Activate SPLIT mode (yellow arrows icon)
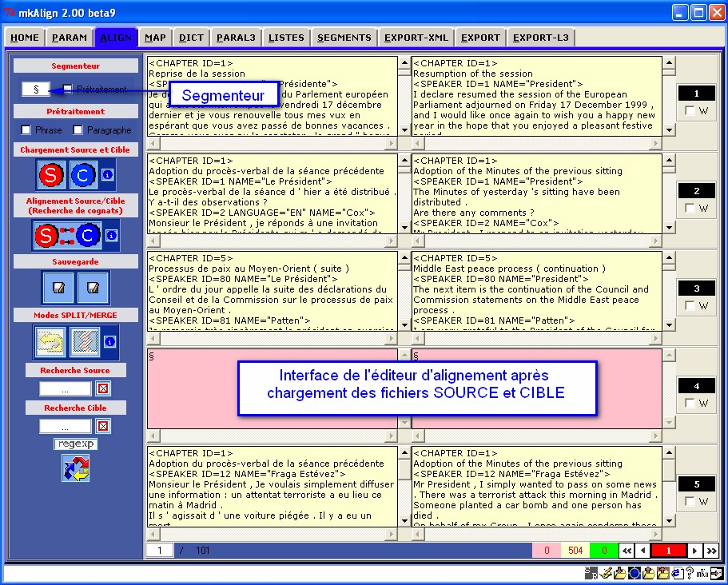Image resolution: width=728 pixels, height=585 pixels. (50, 342)
